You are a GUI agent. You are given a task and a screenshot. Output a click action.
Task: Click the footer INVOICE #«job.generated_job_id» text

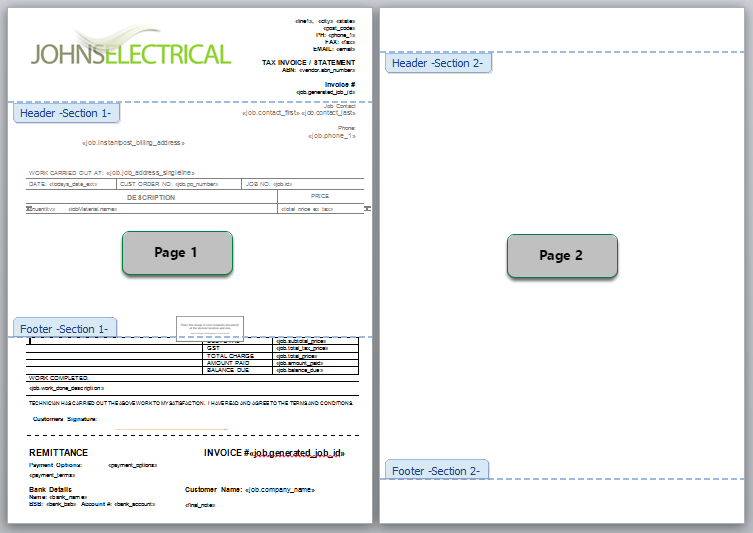(x=274, y=453)
